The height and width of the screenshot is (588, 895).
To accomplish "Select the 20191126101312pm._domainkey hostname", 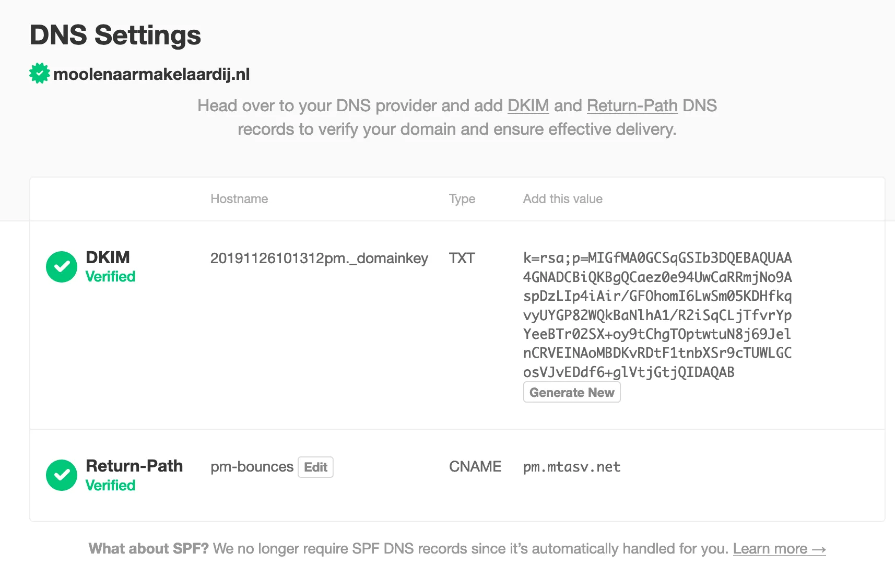I will tap(319, 258).
